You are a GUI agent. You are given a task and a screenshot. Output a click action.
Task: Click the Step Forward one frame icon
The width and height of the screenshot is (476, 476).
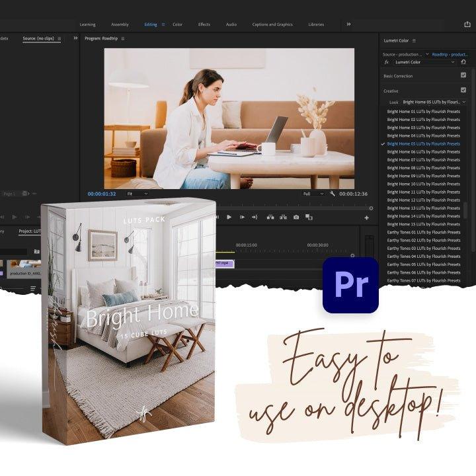[243, 217]
